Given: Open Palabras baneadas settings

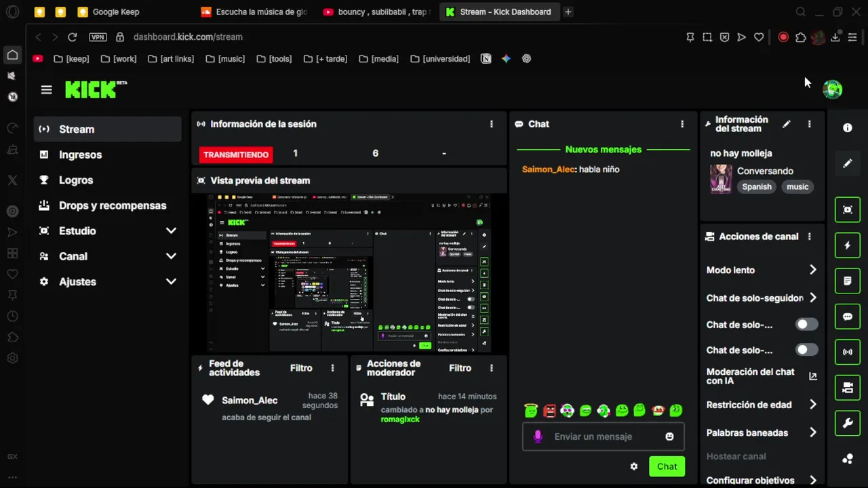Looking at the screenshot, I should (x=762, y=432).
